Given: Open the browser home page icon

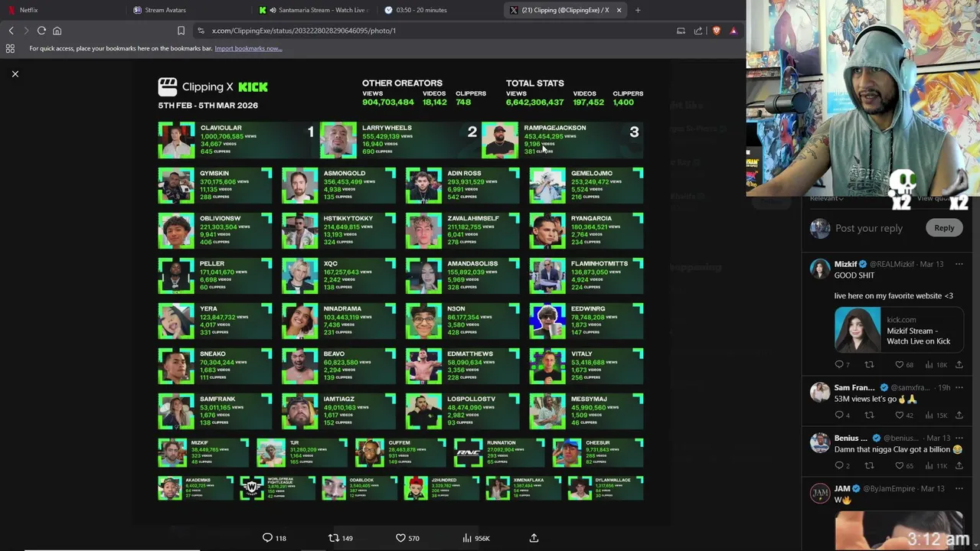Looking at the screenshot, I should [57, 31].
